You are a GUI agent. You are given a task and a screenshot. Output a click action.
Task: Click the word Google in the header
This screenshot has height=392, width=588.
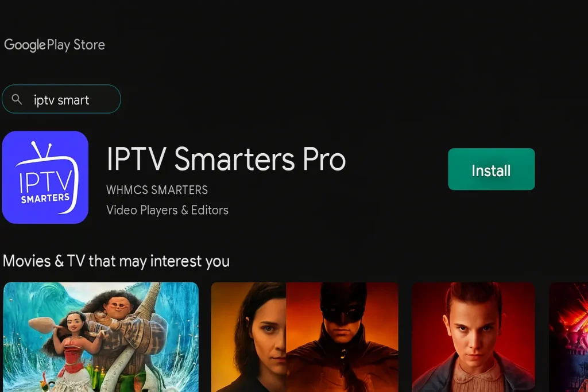point(25,45)
